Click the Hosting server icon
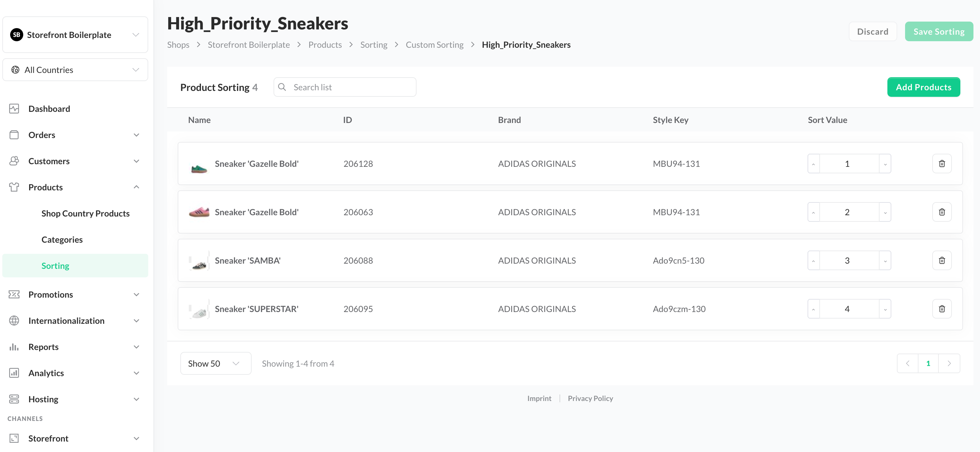This screenshot has width=980, height=452. tap(14, 399)
